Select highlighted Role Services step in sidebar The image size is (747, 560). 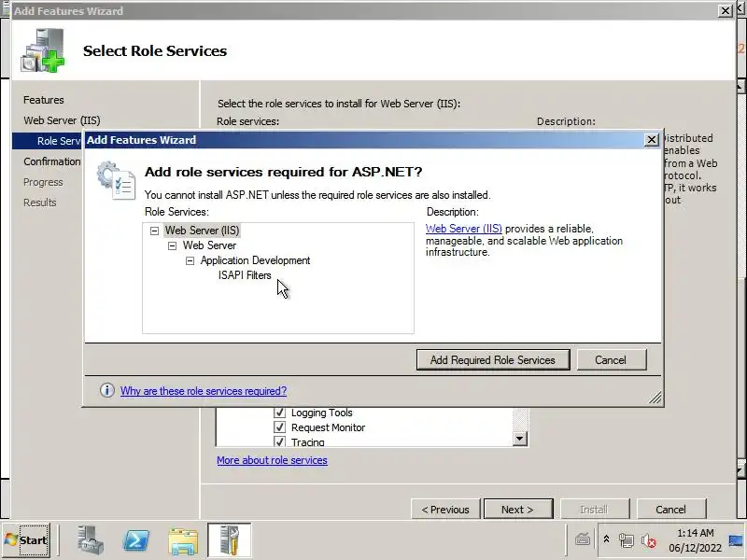coord(48,141)
